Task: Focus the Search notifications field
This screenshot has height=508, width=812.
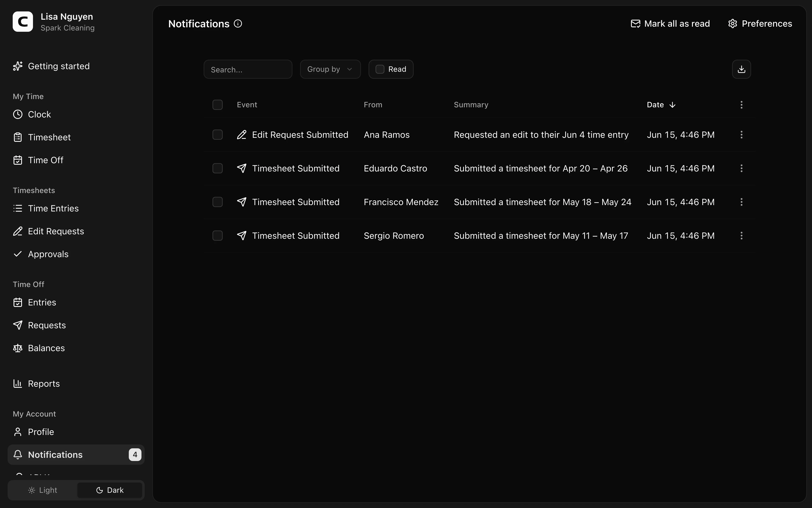Action: pos(248,69)
